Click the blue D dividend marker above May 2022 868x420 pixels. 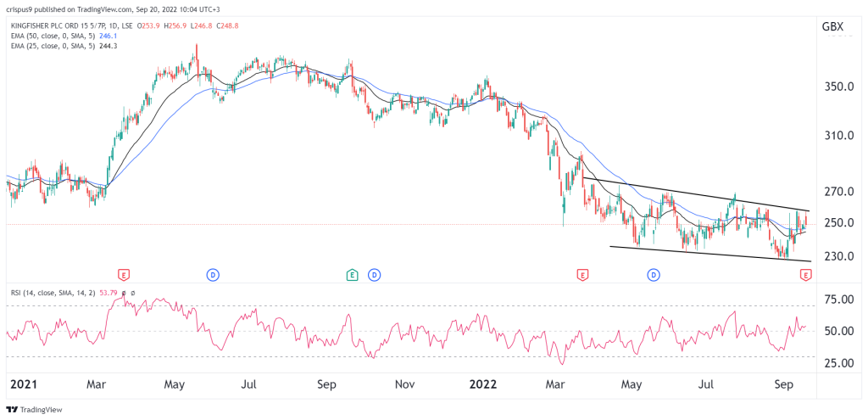(x=654, y=274)
